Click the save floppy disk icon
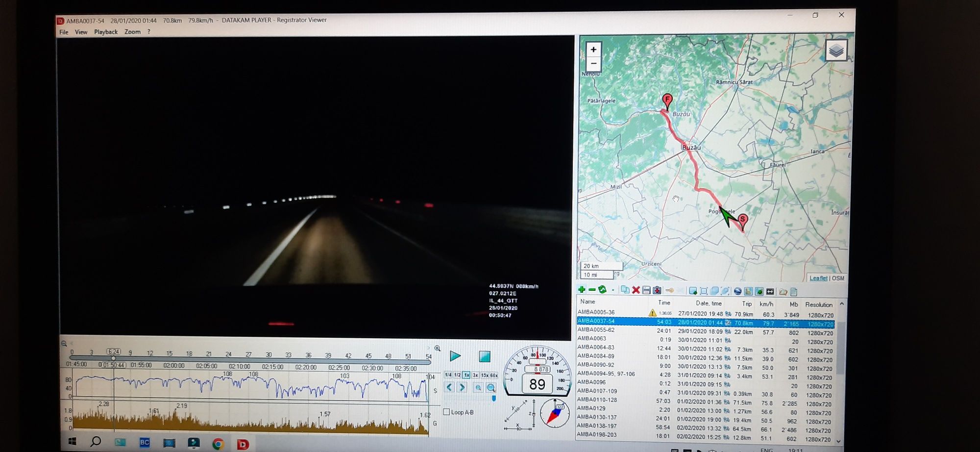 click(x=646, y=290)
